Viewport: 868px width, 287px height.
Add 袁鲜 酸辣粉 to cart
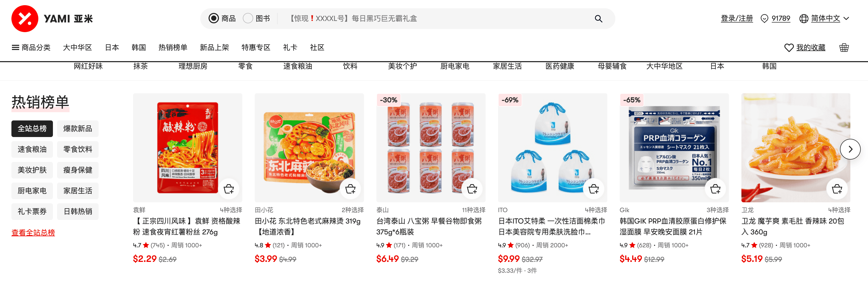tap(229, 189)
